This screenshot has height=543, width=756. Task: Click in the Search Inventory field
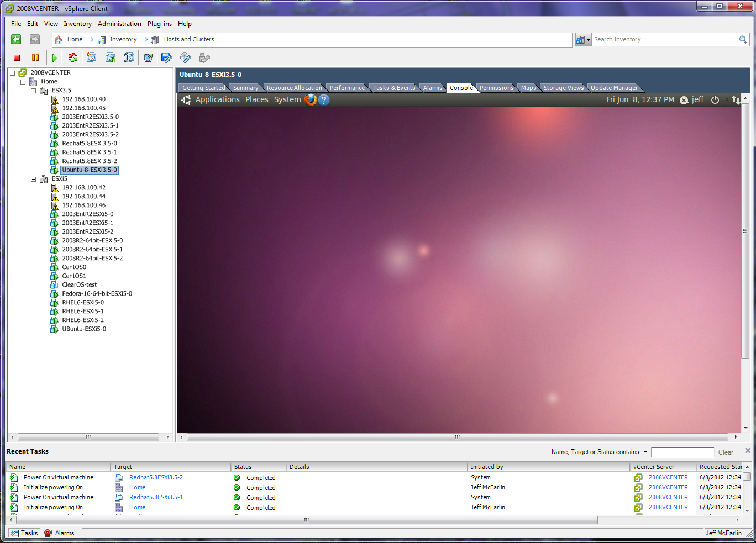pos(664,39)
